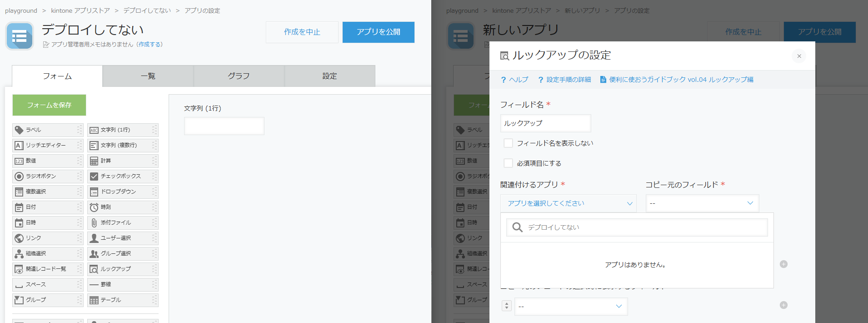Choose the ユーザー選択 person icon
This screenshot has width=868, height=323.
[x=94, y=238]
